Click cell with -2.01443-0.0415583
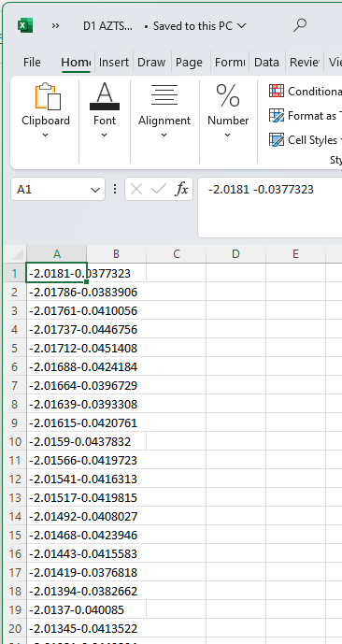The height and width of the screenshot is (644, 342). (57, 553)
